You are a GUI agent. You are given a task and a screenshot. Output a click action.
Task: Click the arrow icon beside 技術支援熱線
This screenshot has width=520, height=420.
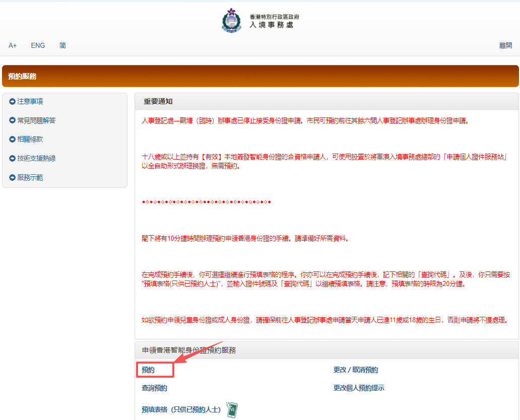tap(13, 159)
